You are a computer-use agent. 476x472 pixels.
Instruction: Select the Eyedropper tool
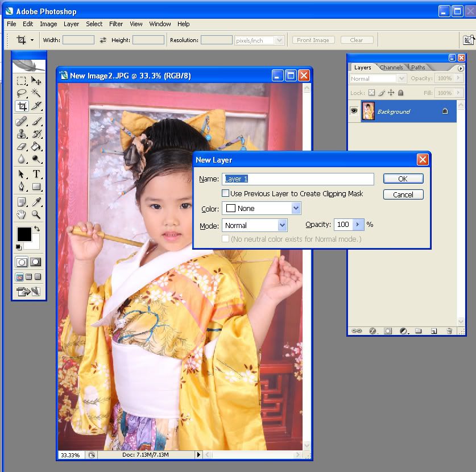pos(36,201)
